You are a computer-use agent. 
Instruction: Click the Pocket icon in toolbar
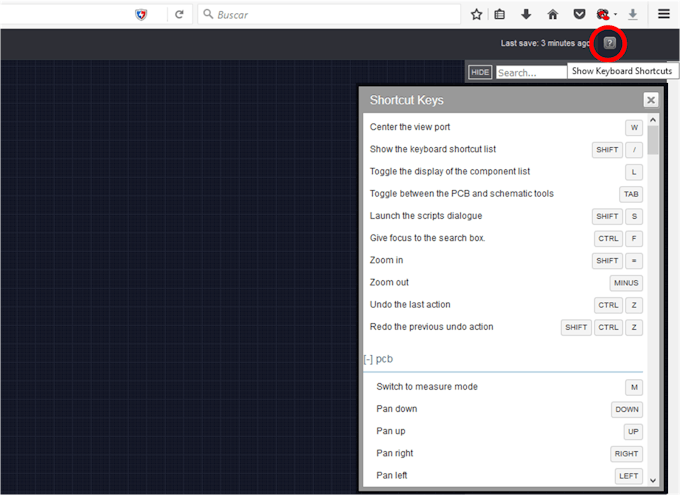pos(579,15)
